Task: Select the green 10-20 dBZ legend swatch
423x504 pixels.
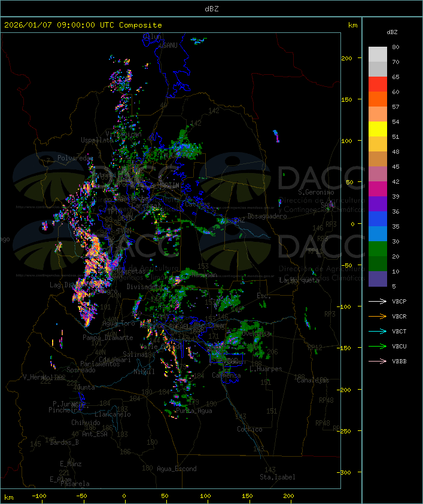Action: click(378, 264)
